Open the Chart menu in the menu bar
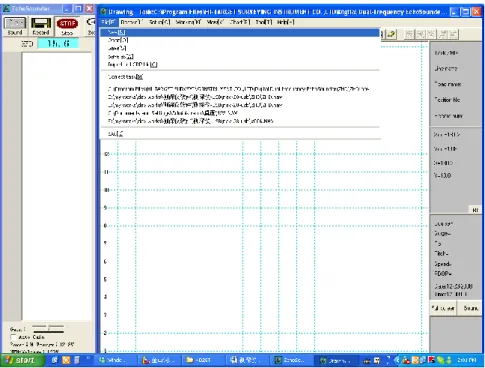This screenshot has height=368, width=485. (240, 22)
